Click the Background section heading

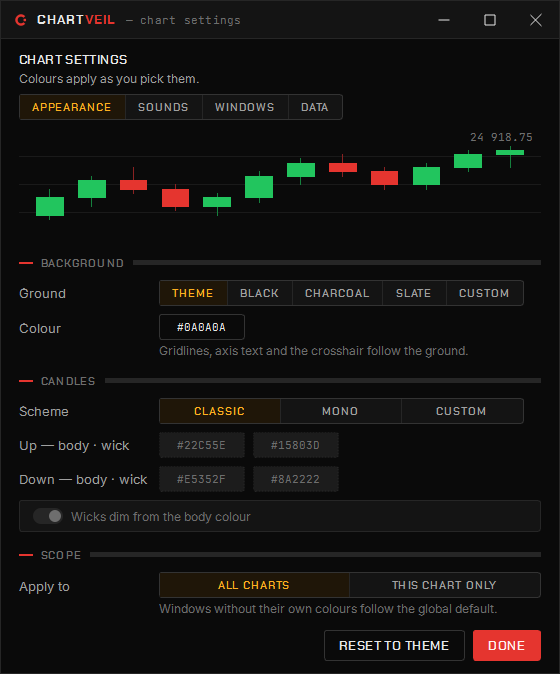[x=82, y=263]
